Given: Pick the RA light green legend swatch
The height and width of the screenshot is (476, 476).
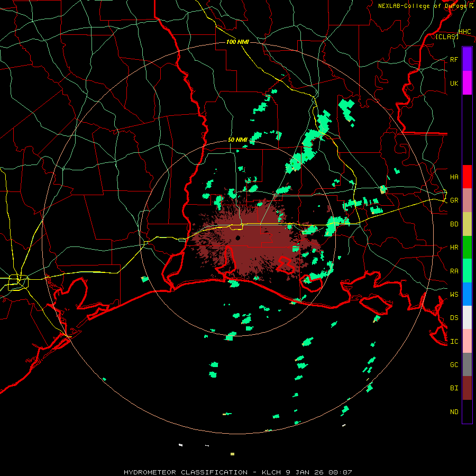Looking at the screenshot, I should click(467, 271).
